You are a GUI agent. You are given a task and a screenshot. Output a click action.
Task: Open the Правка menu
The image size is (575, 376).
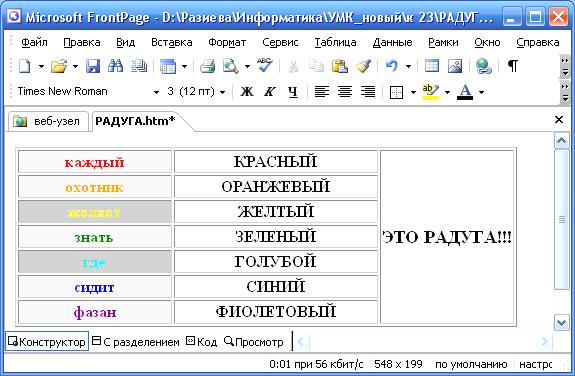[x=82, y=42]
